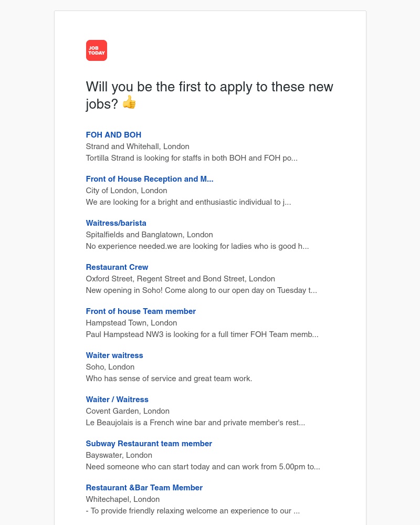The width and height of the screenshot is (420, 525).
Task: Open Subway Restaurant team member job
Action: [x=149, y=444]
